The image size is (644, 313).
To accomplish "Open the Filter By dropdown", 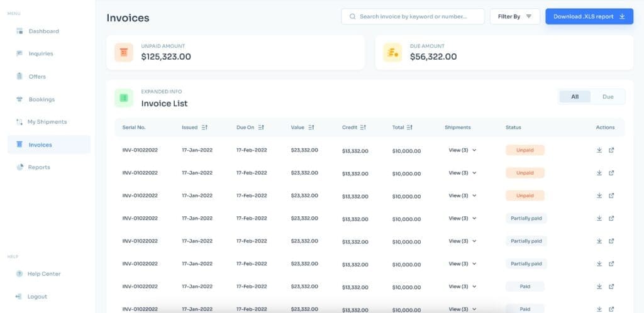I will point(514,16).
